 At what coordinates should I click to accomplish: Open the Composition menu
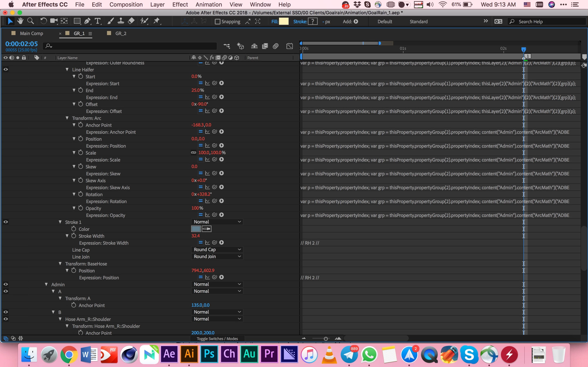point(126,5)
